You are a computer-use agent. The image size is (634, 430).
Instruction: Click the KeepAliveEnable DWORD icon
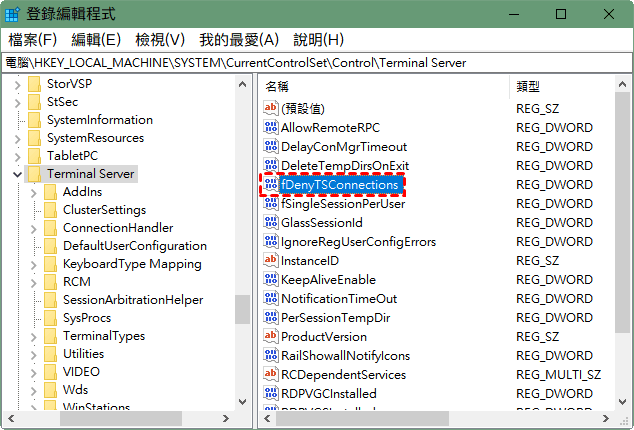coord(270,279)
